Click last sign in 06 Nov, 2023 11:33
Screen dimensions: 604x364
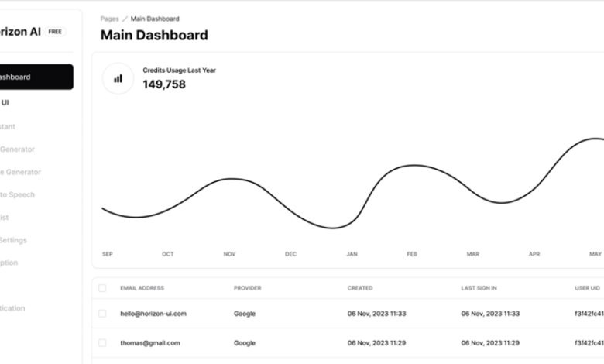pyautogui.click(x=490, y=314)
